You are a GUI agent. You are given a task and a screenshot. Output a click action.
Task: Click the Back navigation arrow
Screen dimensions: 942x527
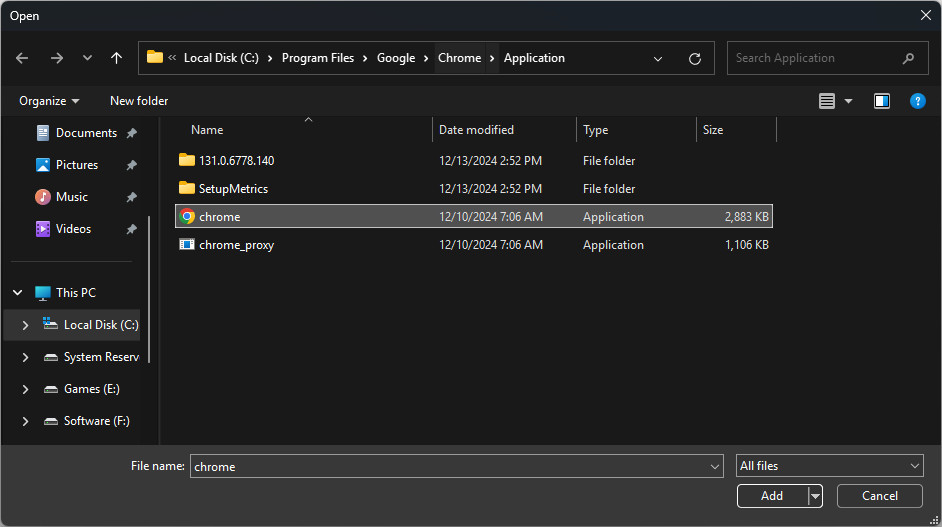click(22, 58)
